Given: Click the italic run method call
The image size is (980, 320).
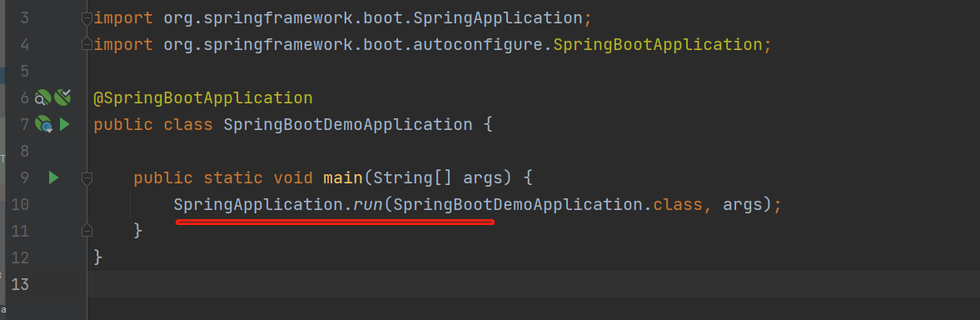Looking at the screenshot, I should [368, 205].
